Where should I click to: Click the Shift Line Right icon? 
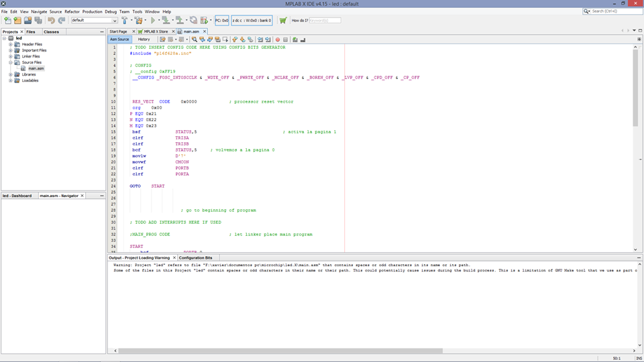coord(268,40)
